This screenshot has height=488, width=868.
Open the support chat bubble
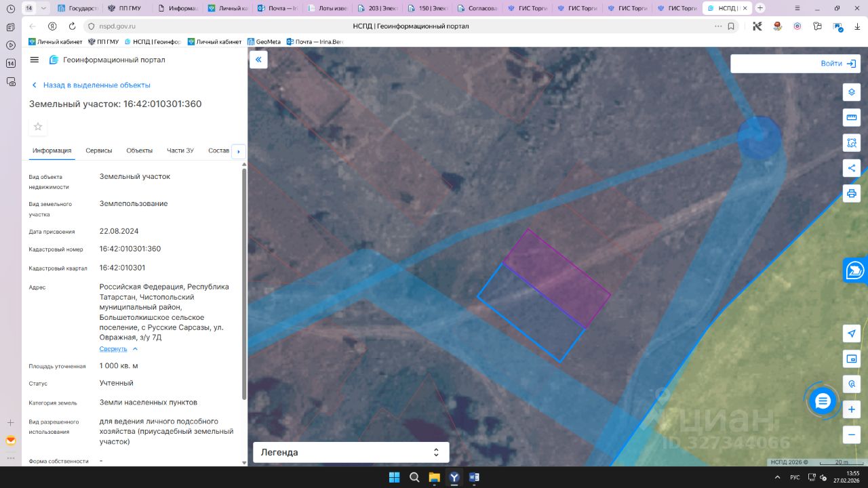(x=823, y=401)
